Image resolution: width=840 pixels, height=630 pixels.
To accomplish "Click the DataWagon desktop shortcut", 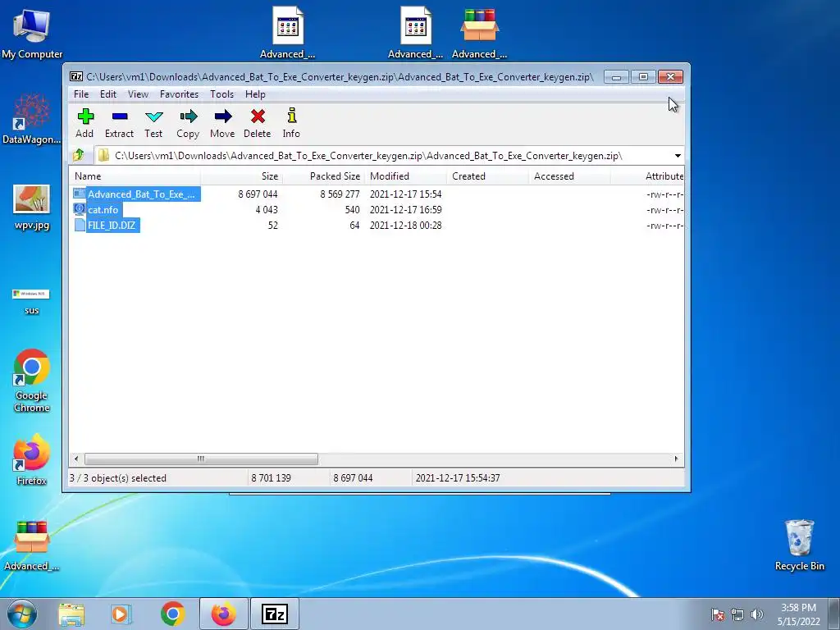I will (x=32, y=119).
